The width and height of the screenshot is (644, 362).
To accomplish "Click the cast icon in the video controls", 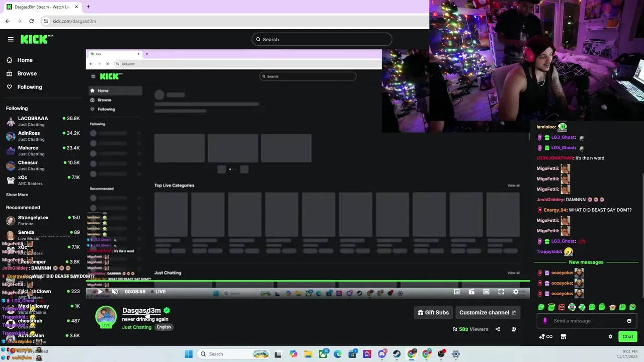I will [471, 292].
